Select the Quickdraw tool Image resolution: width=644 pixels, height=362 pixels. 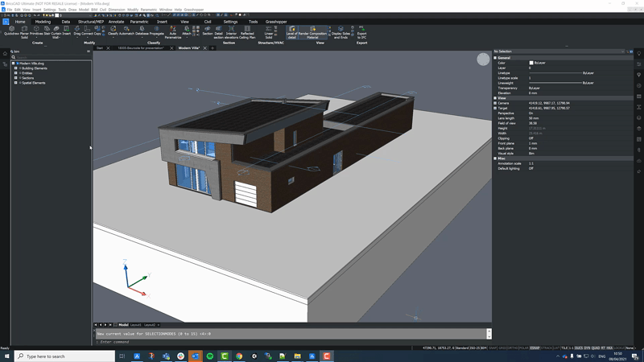pos(11,31)
